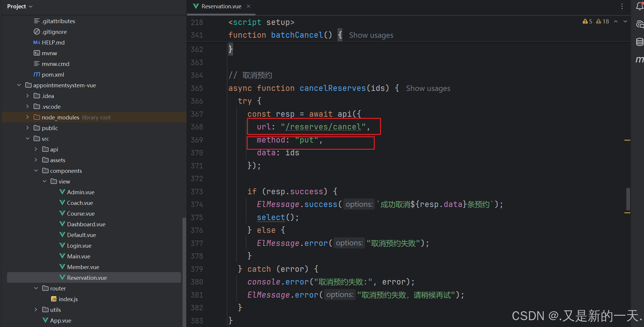Click the editor tabs kebab options icon
The height and width of the screenshot is (327, 644).
point(622,6)
